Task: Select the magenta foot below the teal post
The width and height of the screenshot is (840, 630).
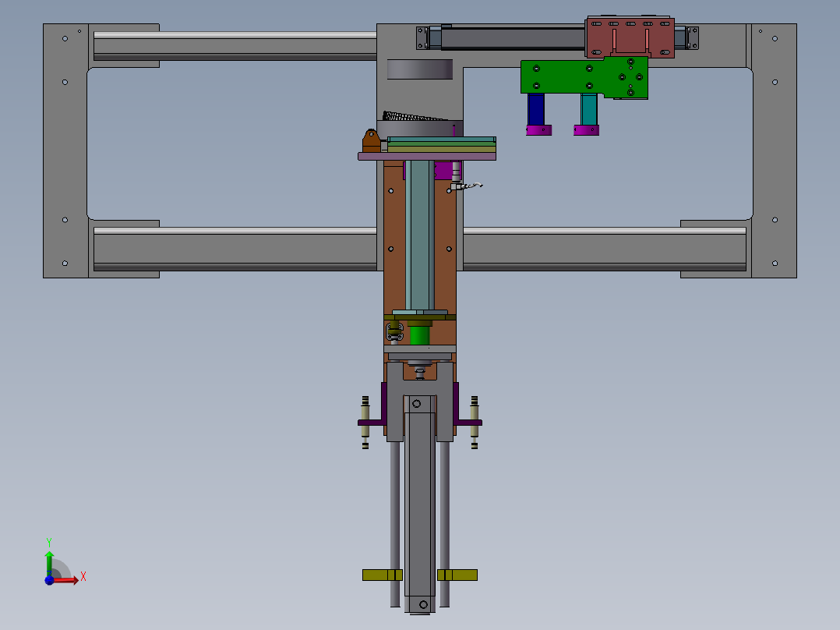Action: pos(587,130)
